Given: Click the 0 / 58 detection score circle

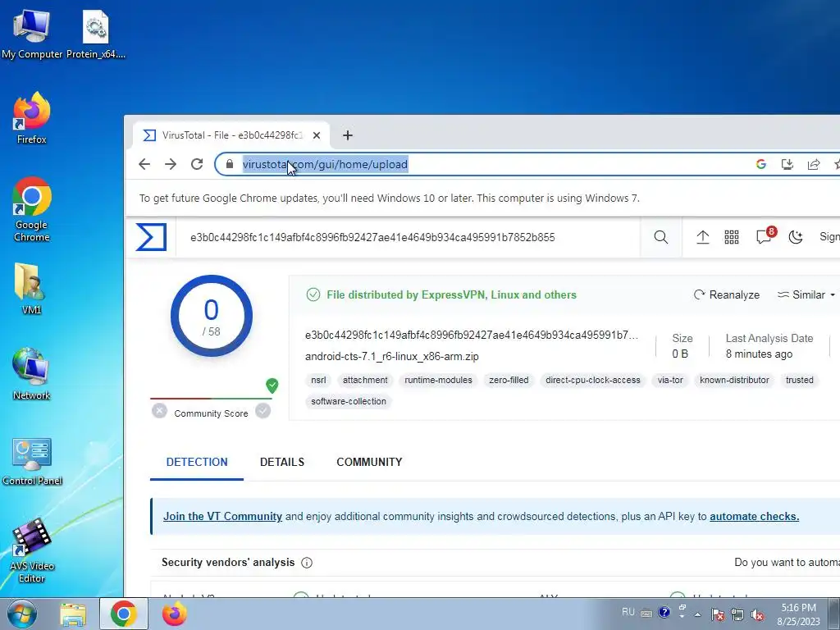Looking at the screenshot, I should point(211,316).
